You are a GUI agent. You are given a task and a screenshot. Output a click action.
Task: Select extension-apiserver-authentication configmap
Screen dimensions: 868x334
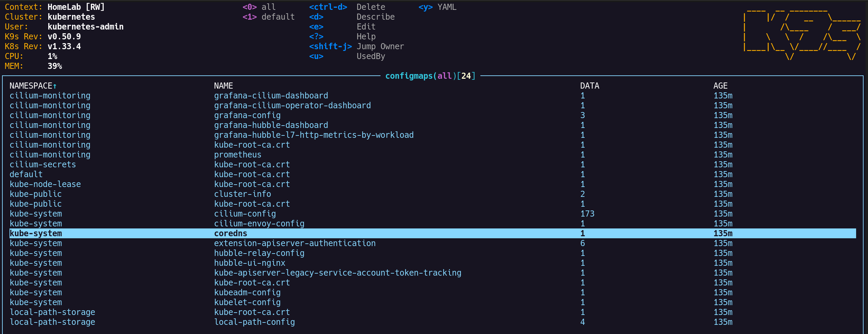(x=432, y=243)
